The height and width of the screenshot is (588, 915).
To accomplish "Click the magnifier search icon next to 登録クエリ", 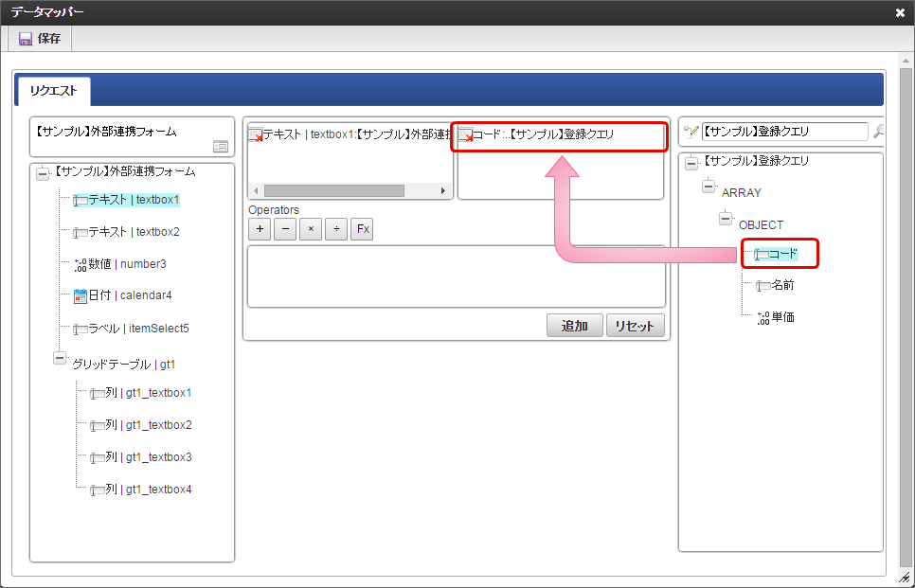I will (x=878, y=133).
